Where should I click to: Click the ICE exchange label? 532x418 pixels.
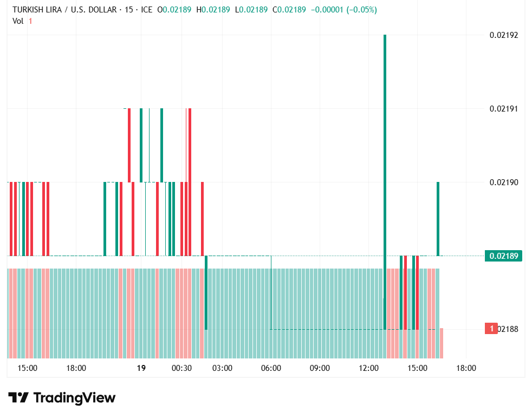[147, 9]
